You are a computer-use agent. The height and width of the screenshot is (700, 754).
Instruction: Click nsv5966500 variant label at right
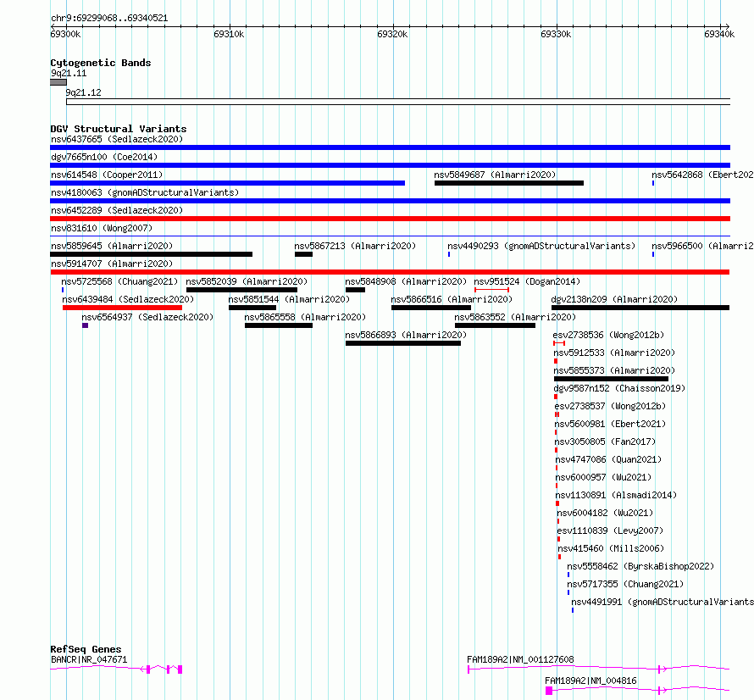(x=702, y=246)
